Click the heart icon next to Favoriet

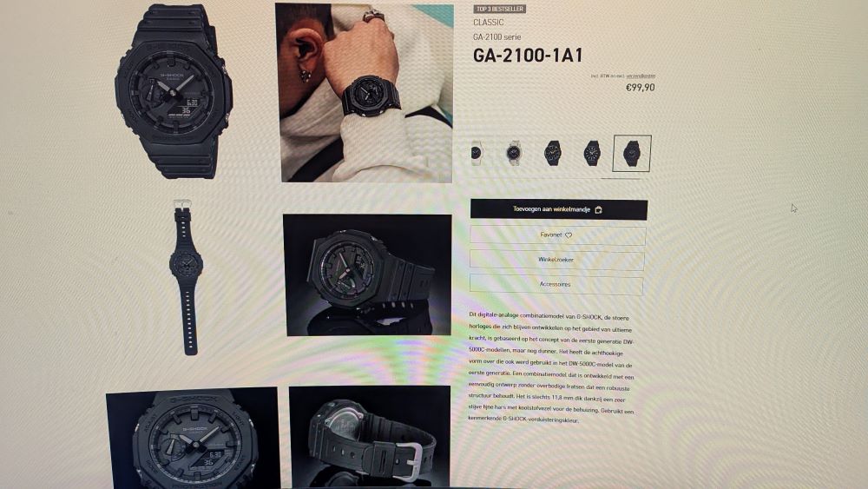(x=569, y=235)
